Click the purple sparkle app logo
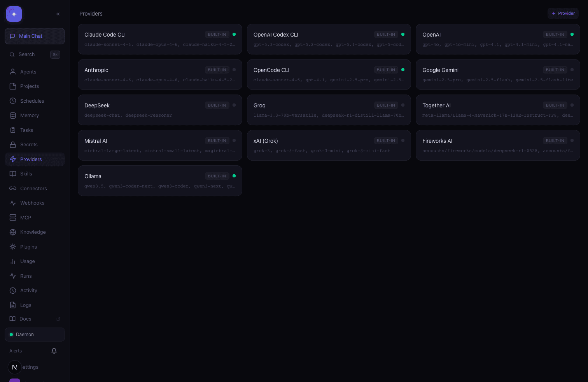The height and width of the screenshot is (382, 588). tap(14, 14)
